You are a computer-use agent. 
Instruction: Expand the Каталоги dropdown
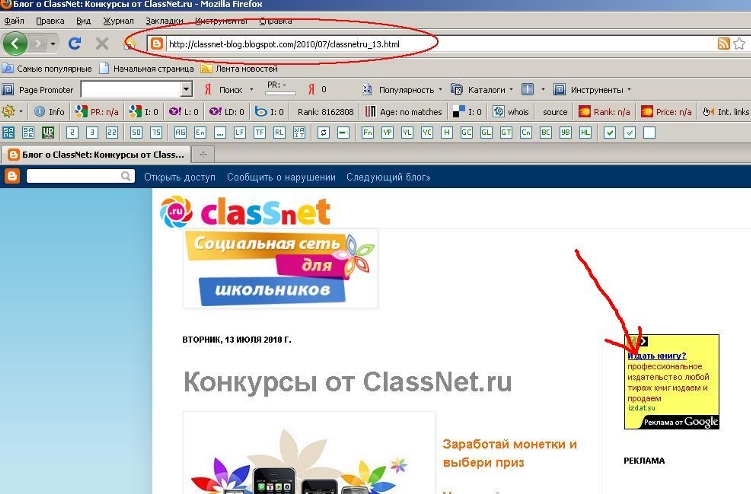[511, 90]
